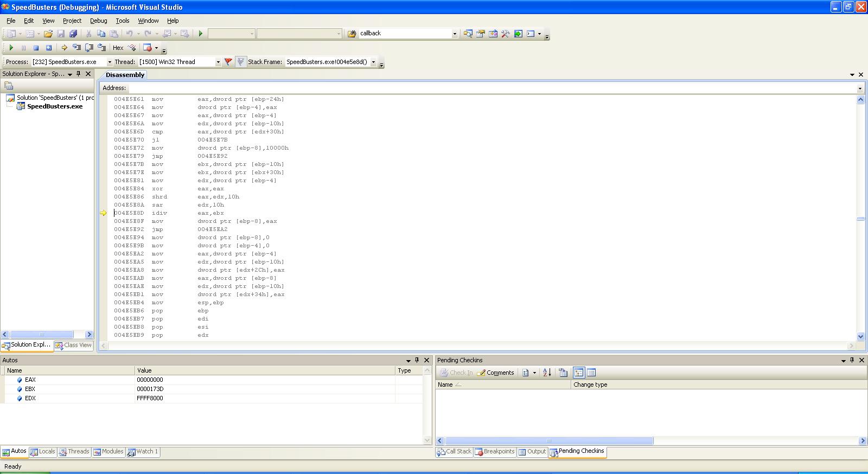
Task: Click the Pending Checkins horizontal scrollbar thumb
Action: tap(549, 441)
